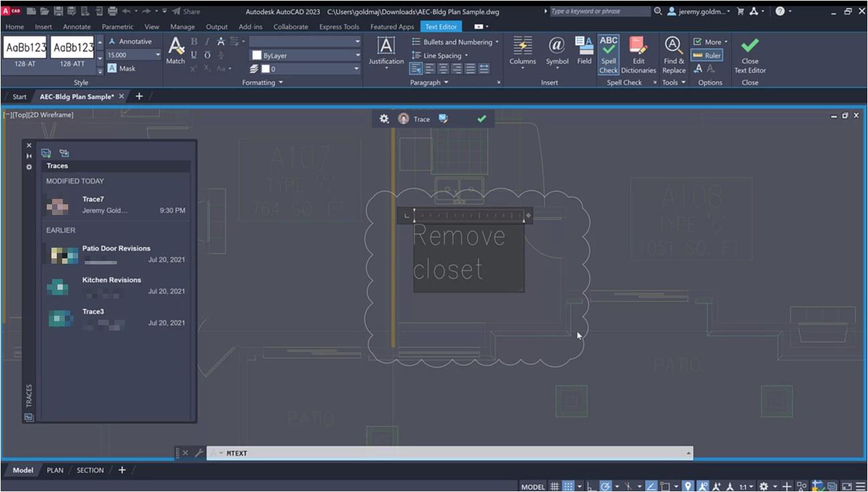Open the Home ribbon tab
This screenshot has height=492, width=868.
(14, 27)
